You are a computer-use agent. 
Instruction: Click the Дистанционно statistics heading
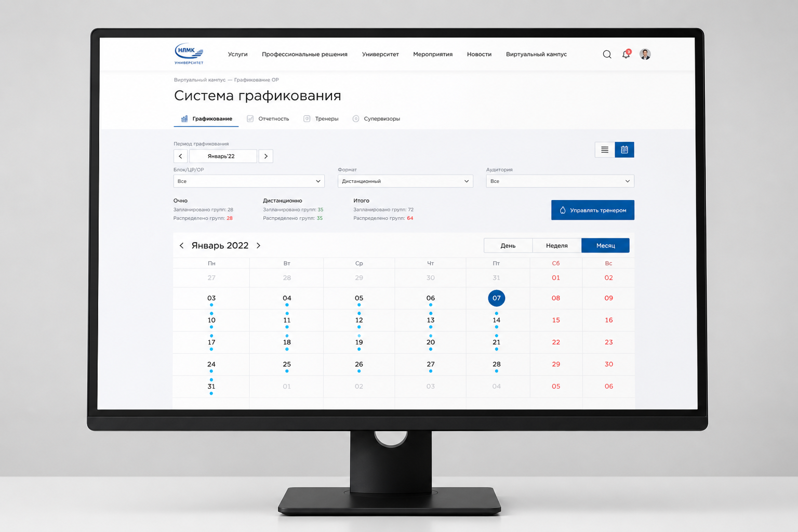(283, 201)
